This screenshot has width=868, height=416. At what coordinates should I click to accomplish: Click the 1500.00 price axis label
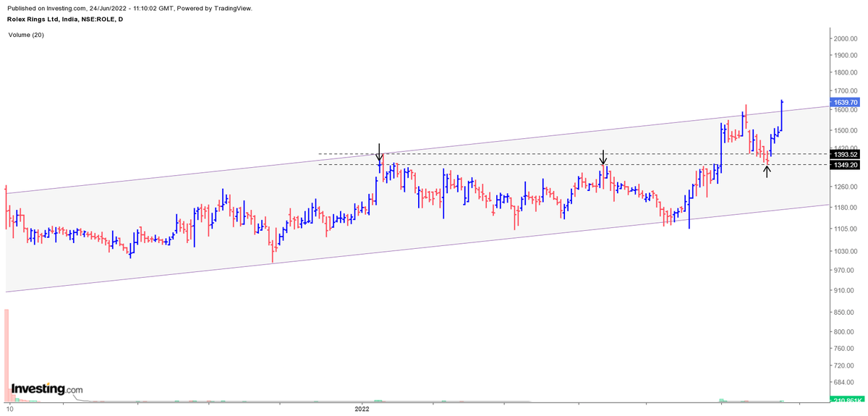click(845, 131)
